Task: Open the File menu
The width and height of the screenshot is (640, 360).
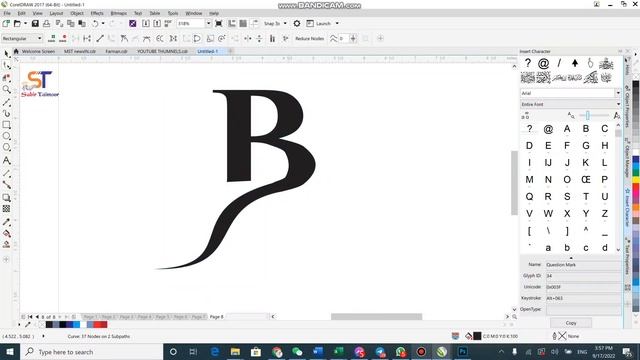Action: (7, 13)
